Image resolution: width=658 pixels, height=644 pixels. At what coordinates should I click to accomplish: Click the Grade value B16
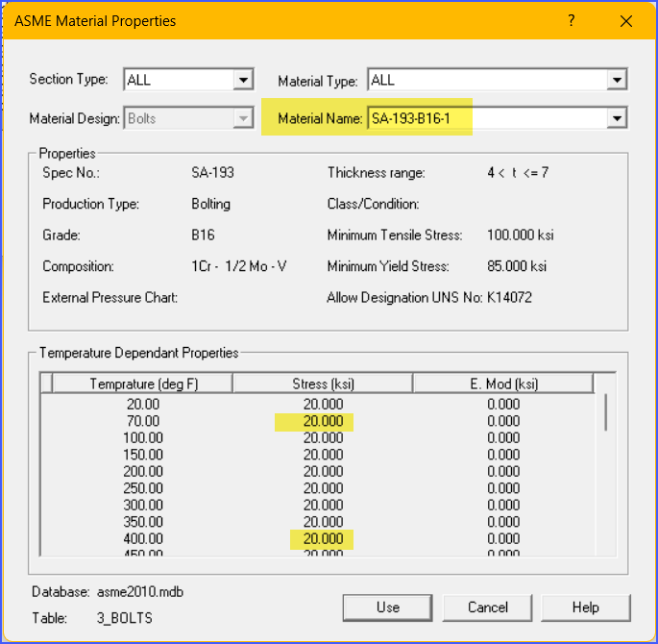point(203,235)
